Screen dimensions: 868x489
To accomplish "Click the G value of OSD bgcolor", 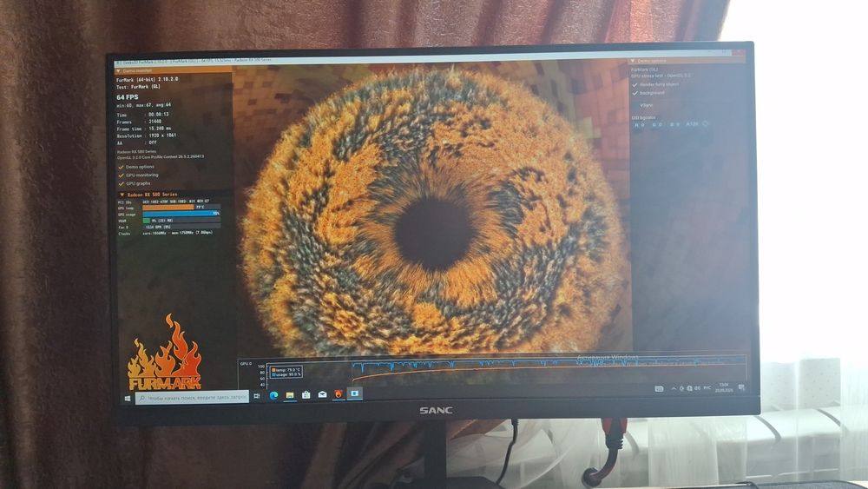I will 656,125.
